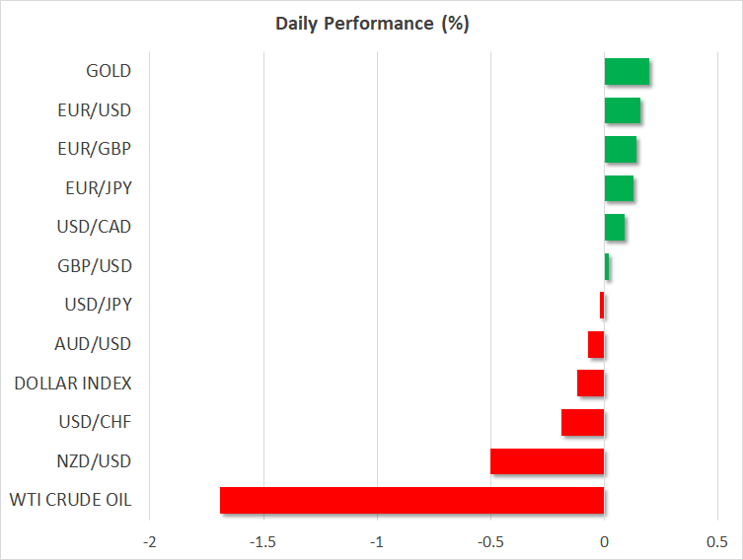Image resolution: width=743 pixels, height=560 pixels.
Task: Click the -1.5 x-axis value label
Action: [x=263, y=541]
